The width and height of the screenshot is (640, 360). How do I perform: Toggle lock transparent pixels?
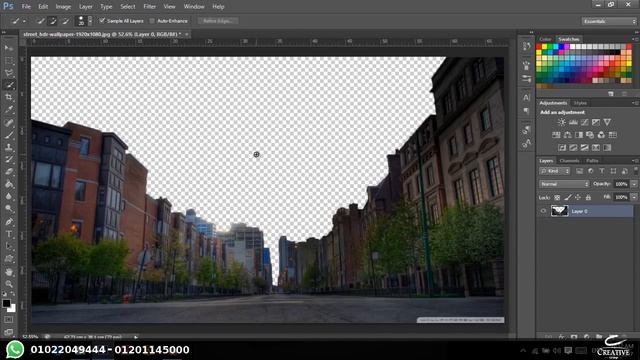pos(557,197)
